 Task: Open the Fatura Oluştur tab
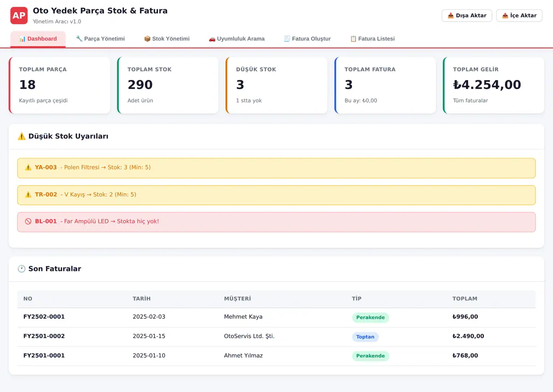coord(307,39)
